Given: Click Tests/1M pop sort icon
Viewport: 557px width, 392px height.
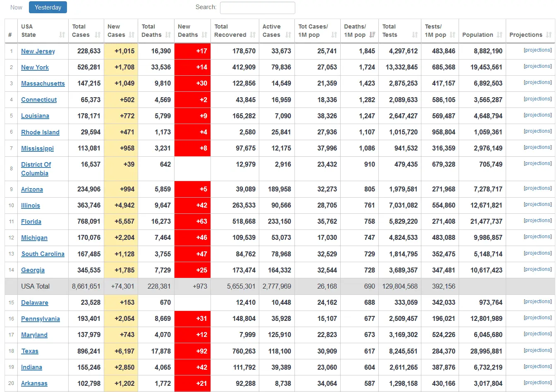Looking at the screenshot, I should (x=452, y=35).
